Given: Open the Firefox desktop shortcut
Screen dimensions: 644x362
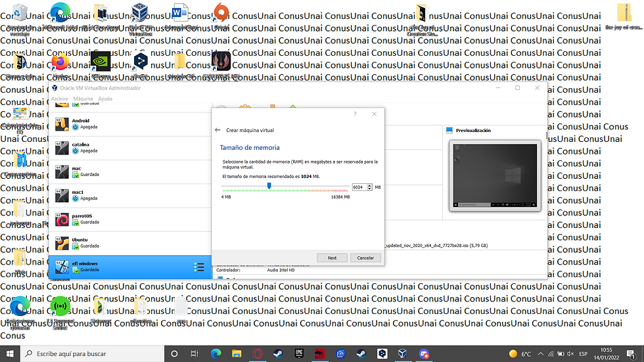Looking at the screenshot, I should (x=60, y=66).
